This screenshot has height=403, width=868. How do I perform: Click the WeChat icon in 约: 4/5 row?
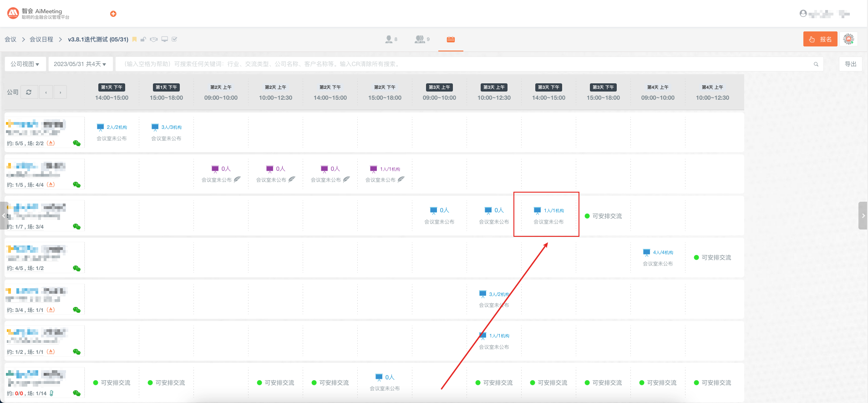(x=76, y=269)
